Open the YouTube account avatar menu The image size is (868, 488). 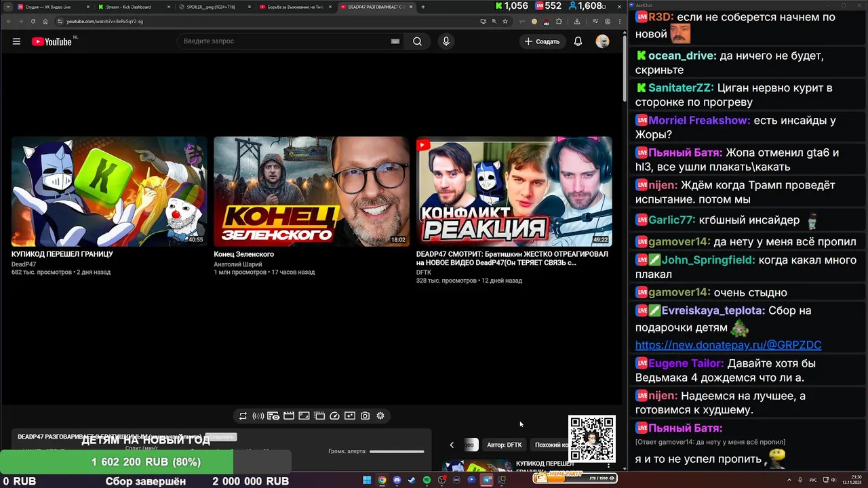tap(602, 41)
